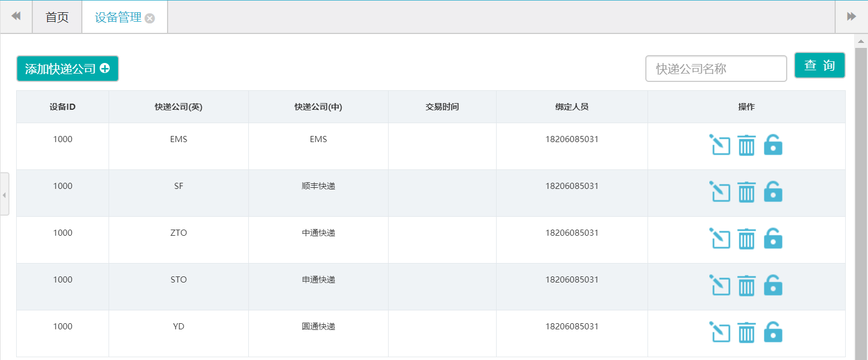Click the vertical scrollbar up arrow
Screen dimensions: 868x360
pyautogui.click(x=861, y=41)
